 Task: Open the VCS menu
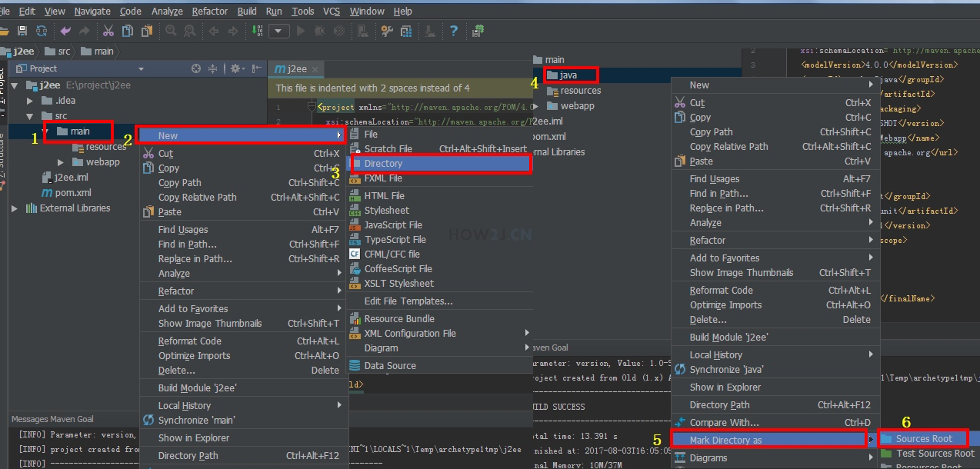click(332, 11)
